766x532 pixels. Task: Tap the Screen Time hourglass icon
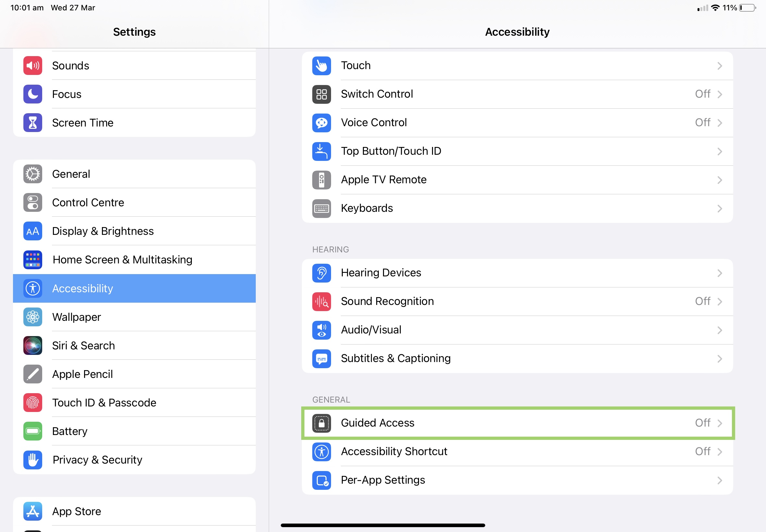(33, 123)
